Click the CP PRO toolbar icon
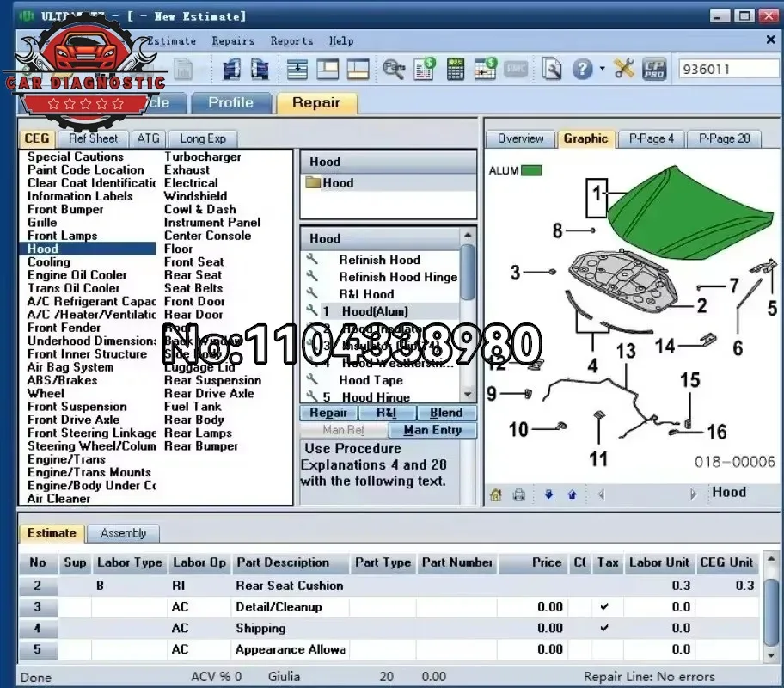The height and width of the screenshot is (688, 784). click(x=654, y=69)
